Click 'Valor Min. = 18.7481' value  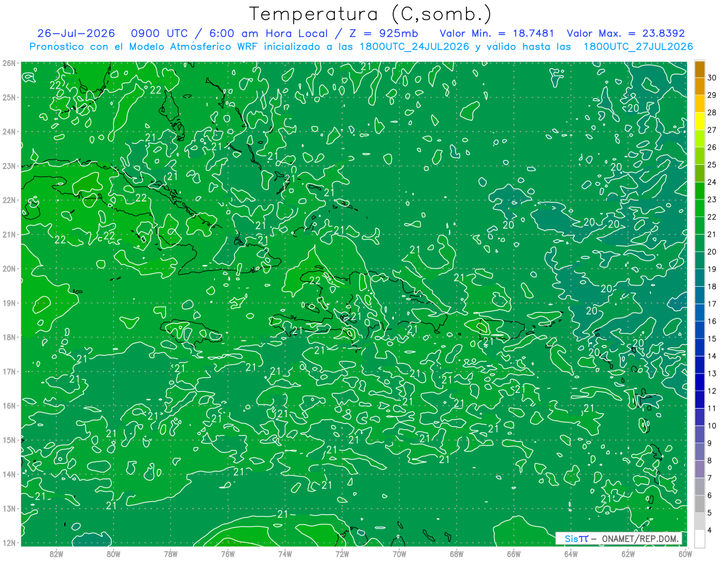point(498,33)
